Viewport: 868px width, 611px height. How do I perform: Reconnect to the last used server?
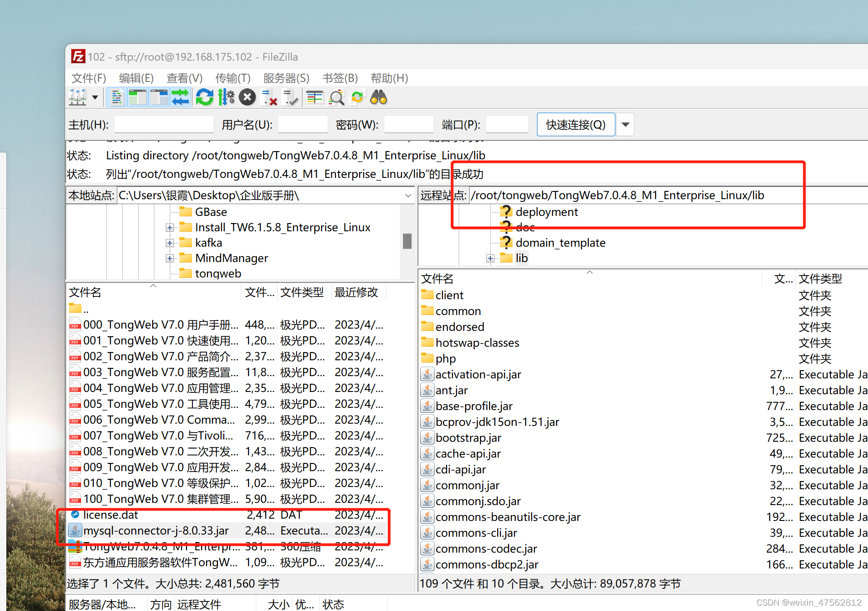coord(290,97)
